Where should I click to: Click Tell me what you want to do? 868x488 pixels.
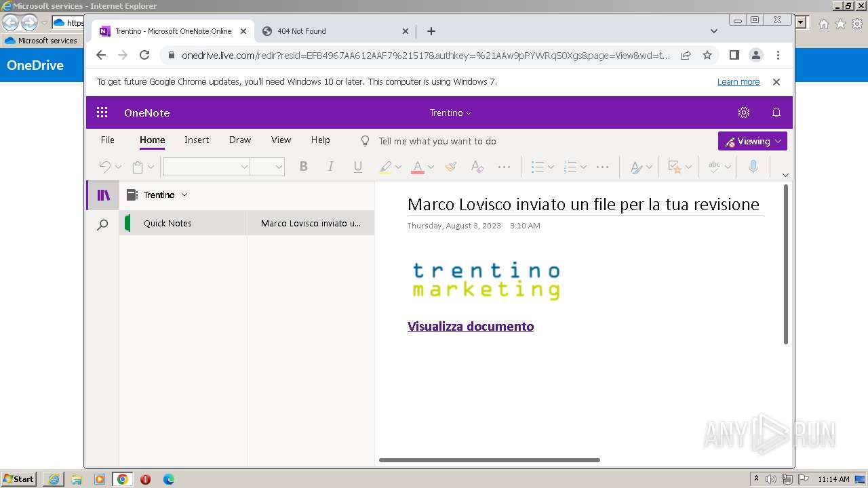click(437, 141)
